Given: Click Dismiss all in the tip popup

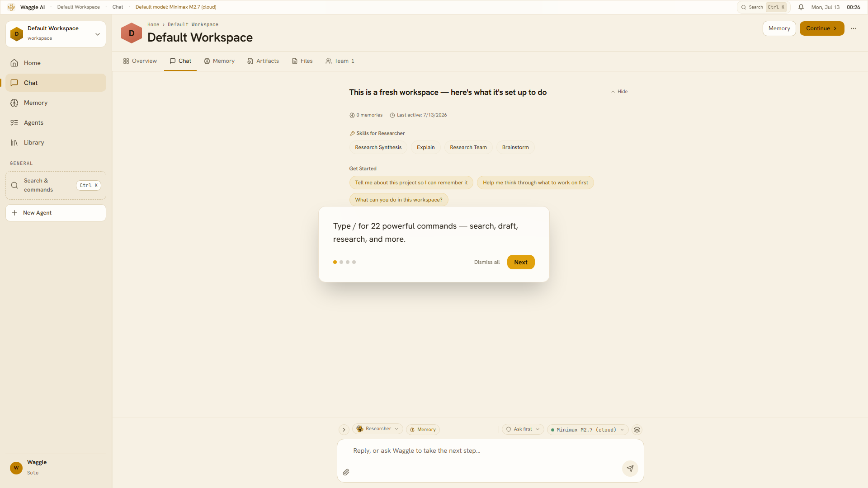Looking at the screenshot, I should [487, 262].
